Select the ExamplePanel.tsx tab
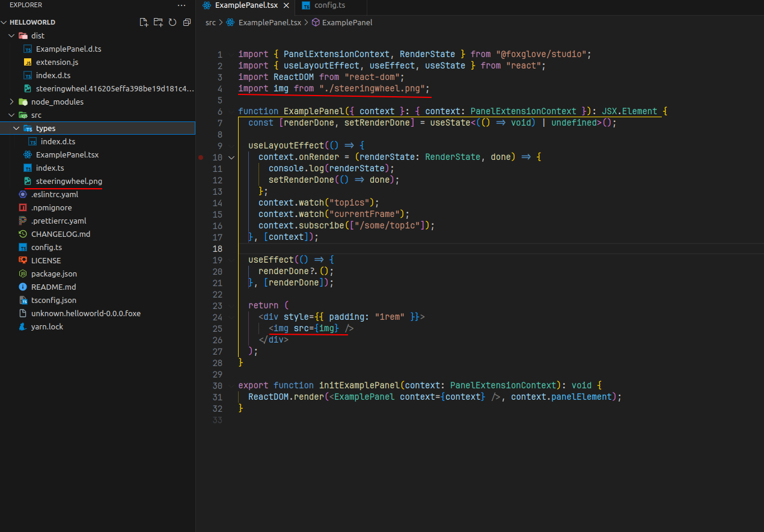764x532 pixels. pos(246,5)
